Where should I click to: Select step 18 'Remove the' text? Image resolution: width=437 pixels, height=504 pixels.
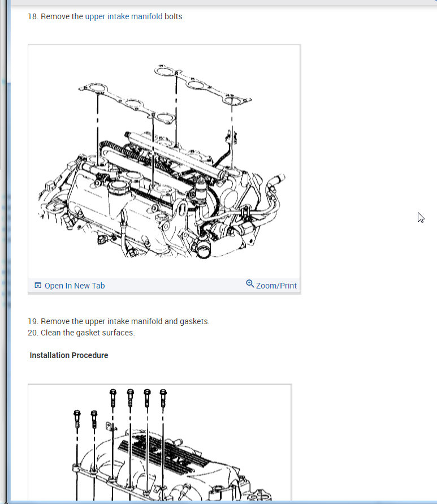pyautogui.click(x=62, y=16)
